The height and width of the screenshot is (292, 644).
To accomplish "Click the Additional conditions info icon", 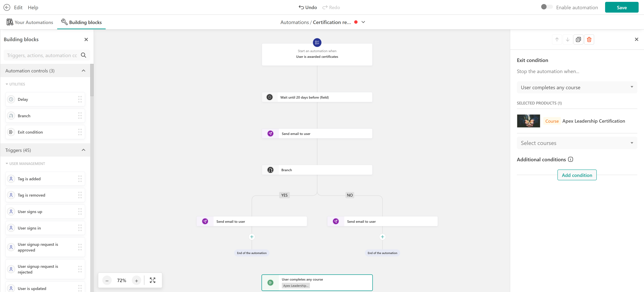I will coord(571,159).
